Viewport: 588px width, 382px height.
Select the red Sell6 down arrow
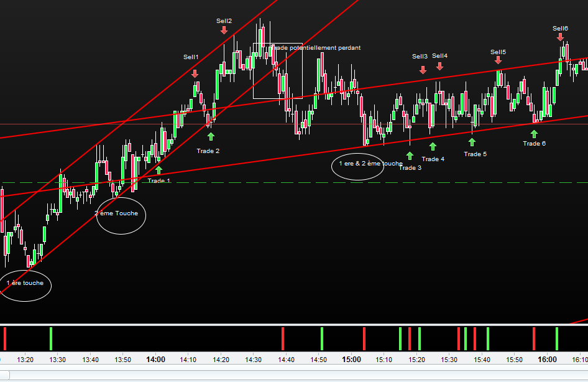pos(560,37)
